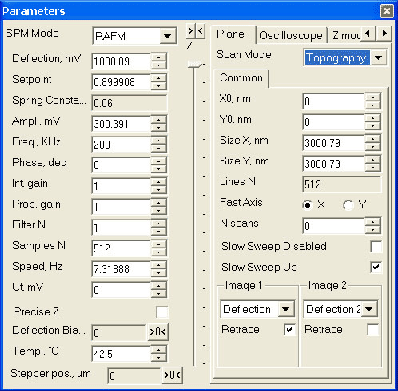Click the X0 nm spinner arrows
Screen dimensions: 398x391
pyautogui.click(x=373, y=101)
